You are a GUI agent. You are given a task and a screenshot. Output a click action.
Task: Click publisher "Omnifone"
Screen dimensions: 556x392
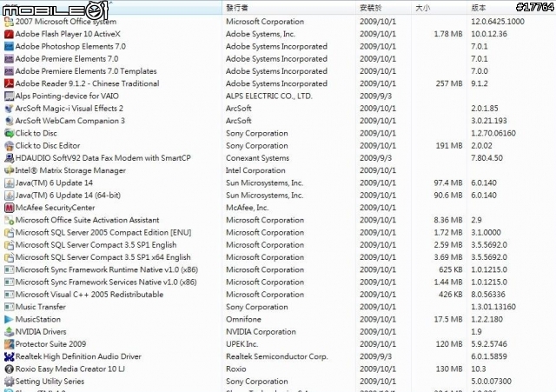pyautogui.click(x=243, y=319)
